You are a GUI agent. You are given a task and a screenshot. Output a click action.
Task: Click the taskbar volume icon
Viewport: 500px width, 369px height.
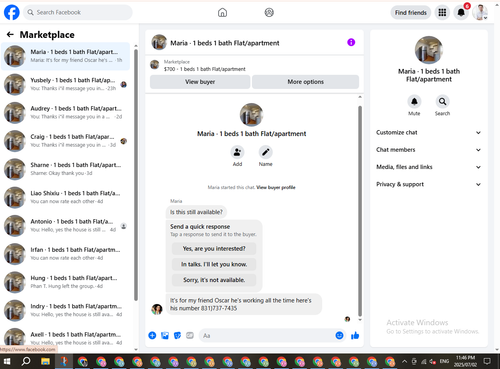[x=433, y=361]
